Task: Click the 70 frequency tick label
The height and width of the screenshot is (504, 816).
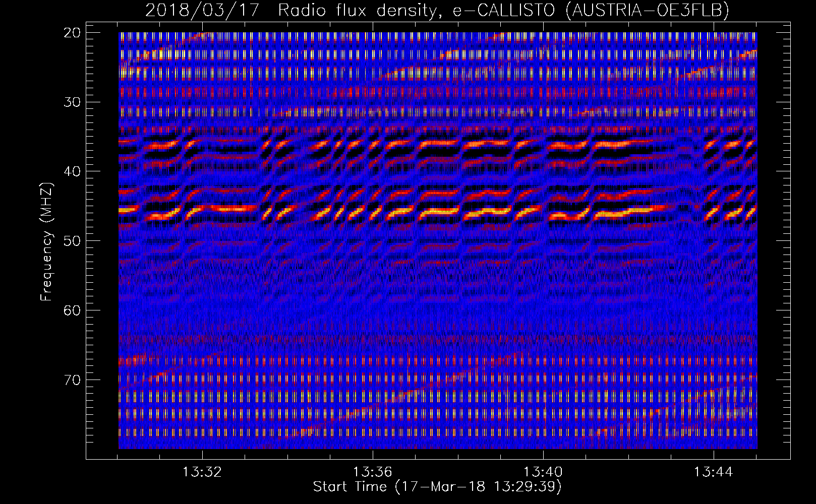Action: [x=72, y=380]
